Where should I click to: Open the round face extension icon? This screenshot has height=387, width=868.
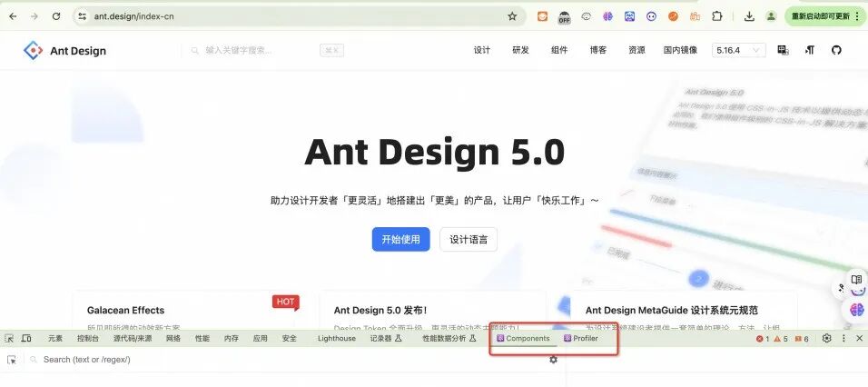pos(651,16)
